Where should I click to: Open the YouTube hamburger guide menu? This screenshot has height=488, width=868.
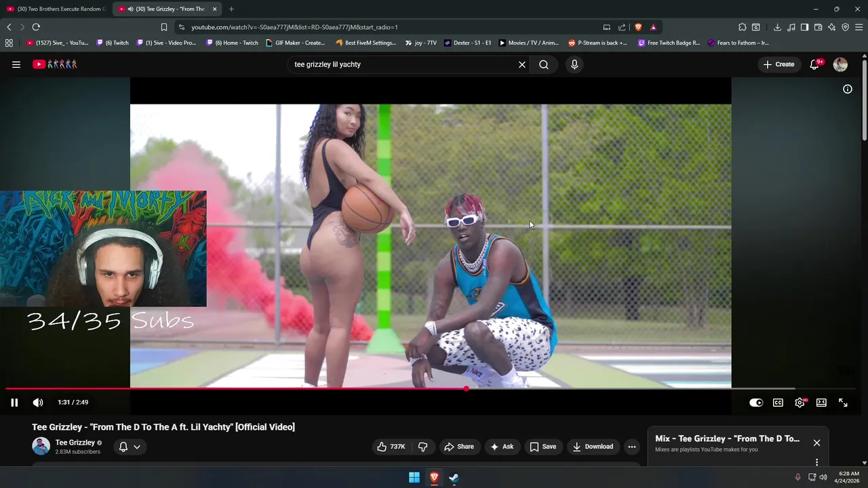tap(16, 64)
